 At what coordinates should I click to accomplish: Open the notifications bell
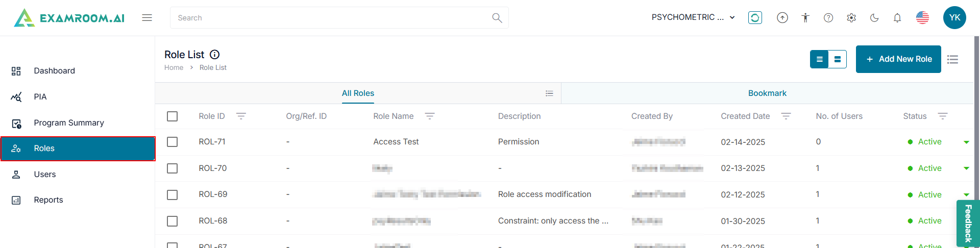coord(897,18)
